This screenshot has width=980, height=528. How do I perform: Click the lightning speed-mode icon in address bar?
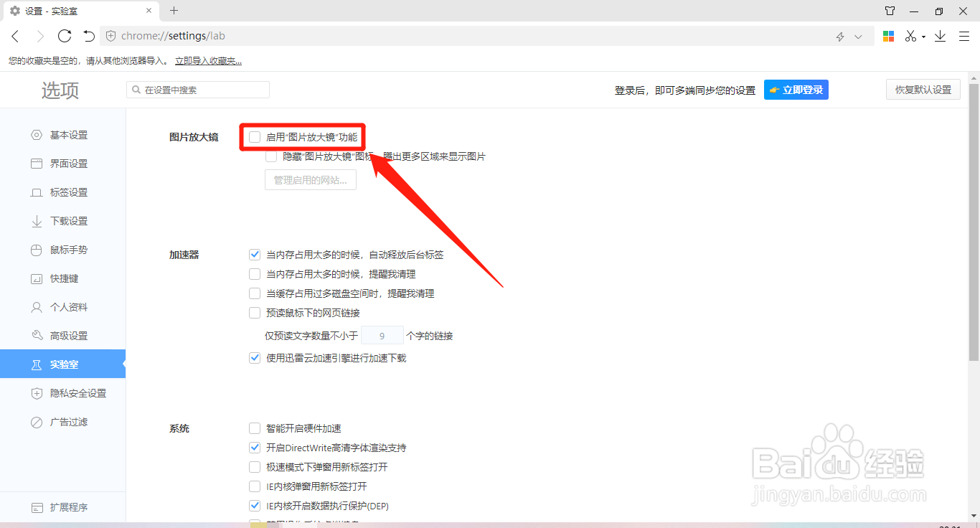[839, 35]
